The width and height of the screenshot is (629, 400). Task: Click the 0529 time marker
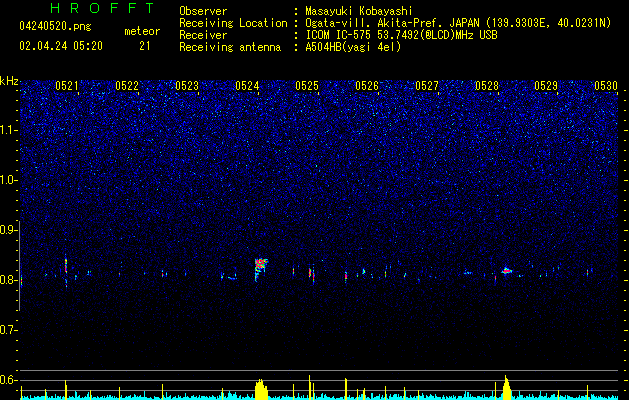click(x=546, y=85)
